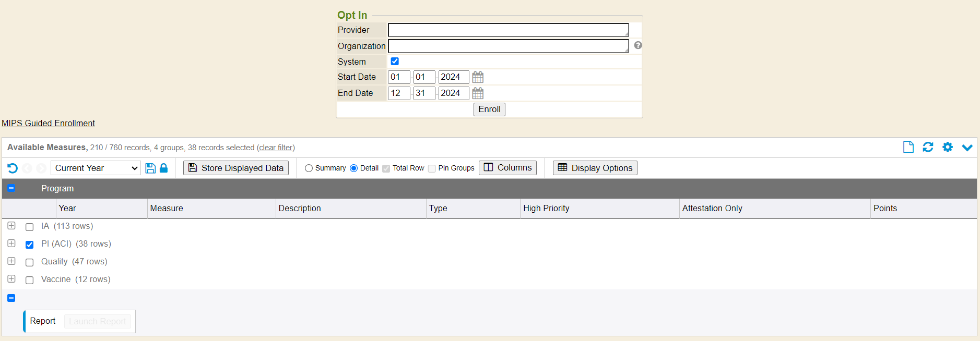Uncheck the System checkbox
This screenshot has width=980, height=341.
point(395,62)
